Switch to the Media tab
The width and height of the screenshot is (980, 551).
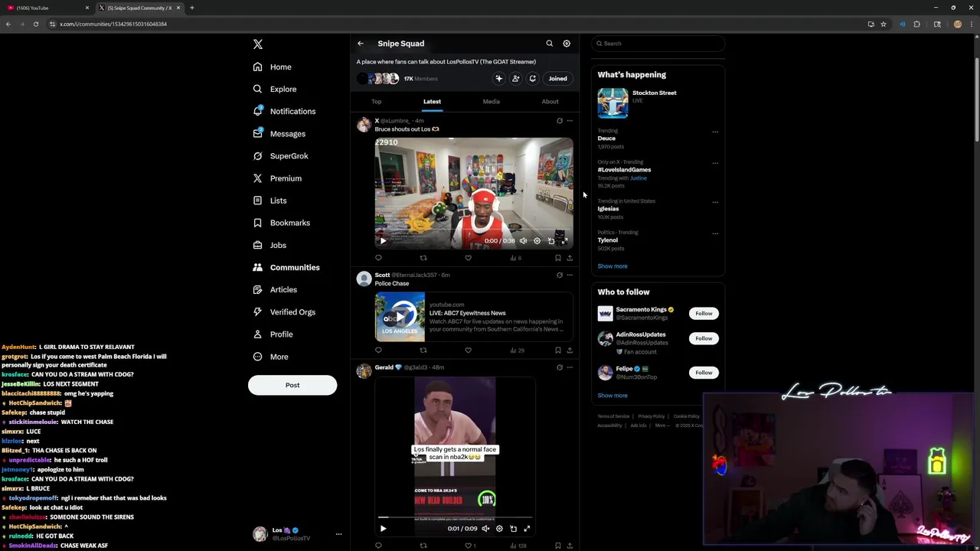(491, 101)
